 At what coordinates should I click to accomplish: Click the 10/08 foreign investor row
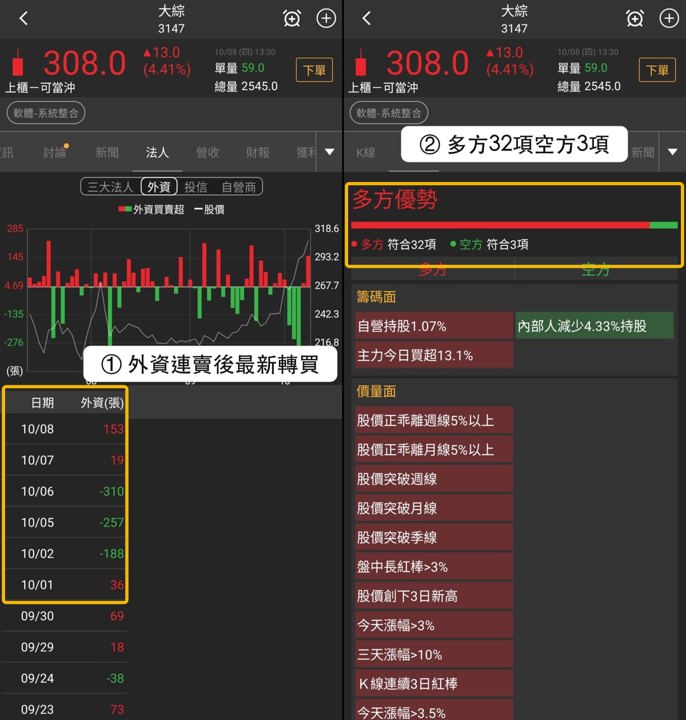[x=66, y=429]
